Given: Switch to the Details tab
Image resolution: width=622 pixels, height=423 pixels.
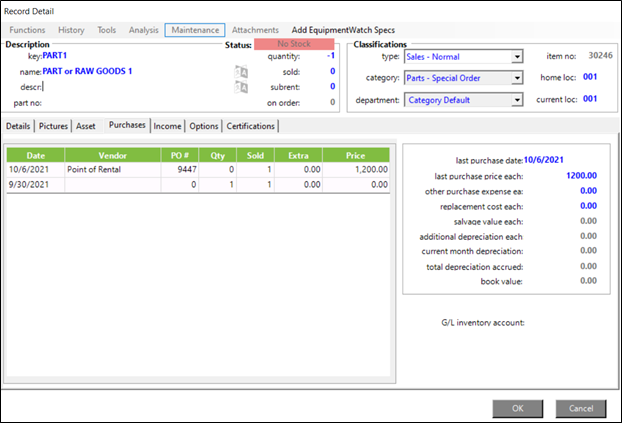Looking at the screenshot, I should click(18, 126).
